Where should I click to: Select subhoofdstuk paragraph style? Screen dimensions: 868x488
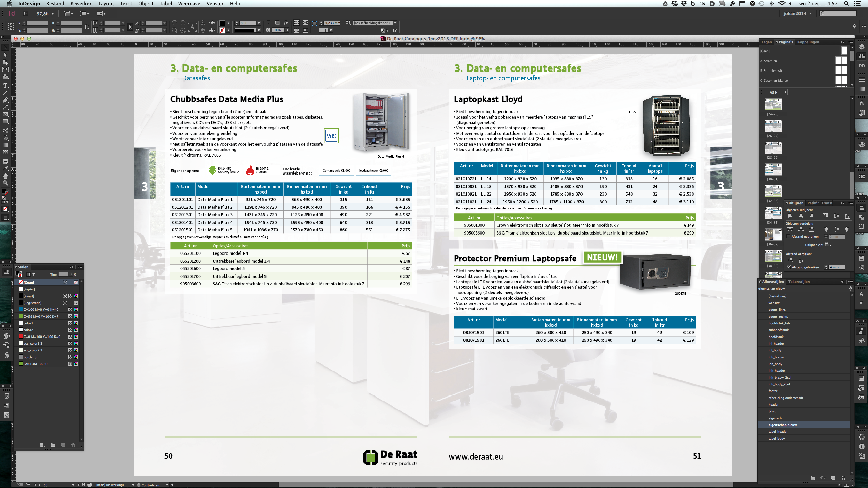coord(804,330)
